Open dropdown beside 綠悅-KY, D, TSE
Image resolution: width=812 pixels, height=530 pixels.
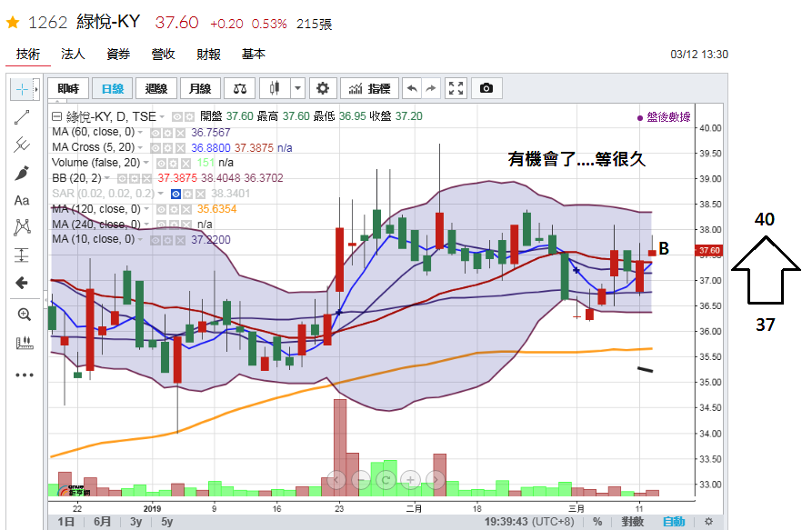pyautogui.click(x=162, y=117)
